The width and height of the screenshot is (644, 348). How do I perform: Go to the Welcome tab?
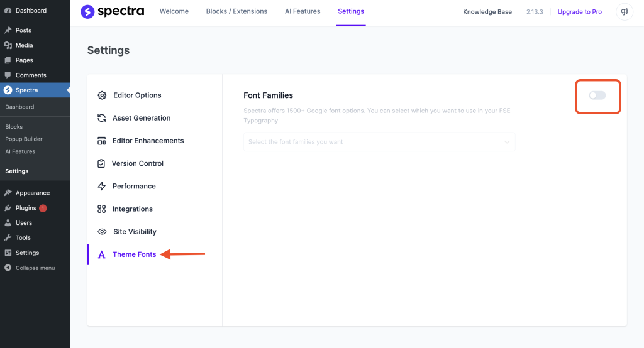pyautogui.click(x=174, y=11)
